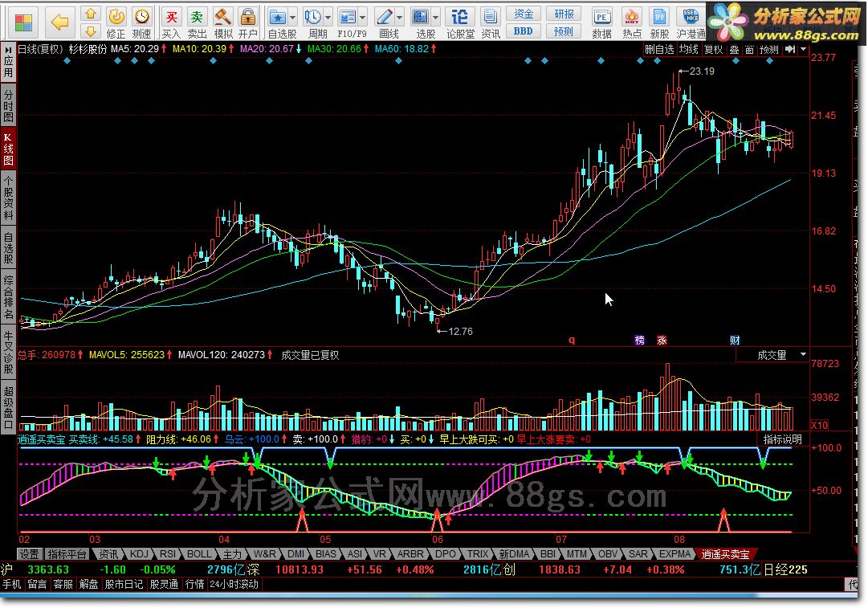This screenshot has height=608, width=868.
Task: Click the 修正 refresh icon
Action: point(116,17)
